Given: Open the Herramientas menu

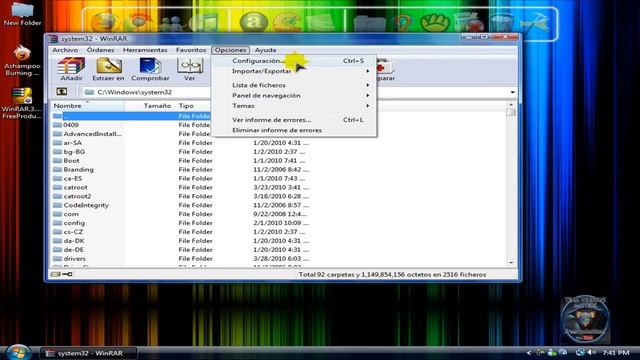Looking at the screenshot, I should coord(145,50).
